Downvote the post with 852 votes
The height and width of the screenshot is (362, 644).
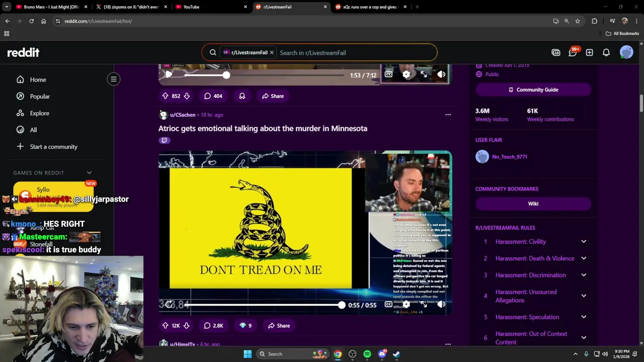coord(187,96)
